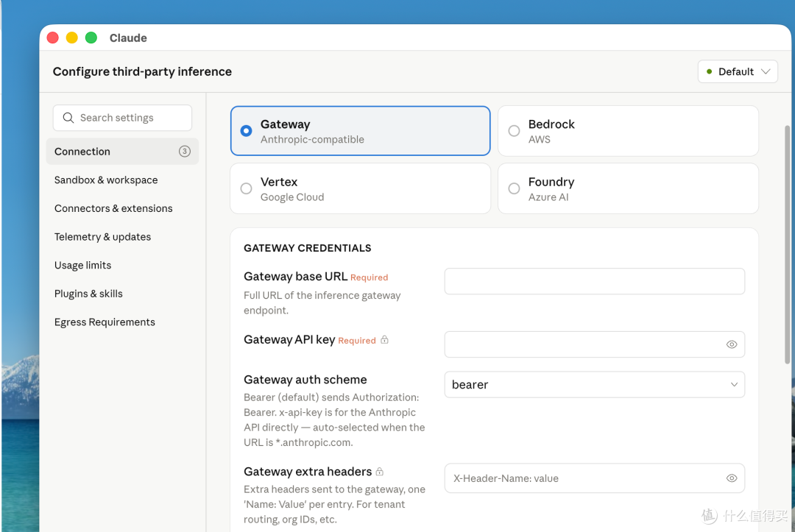Image resolution: width=795 pixels, height=532 pixels.
Task: Click the vertical scrollbar on the right
Action: 788,244
